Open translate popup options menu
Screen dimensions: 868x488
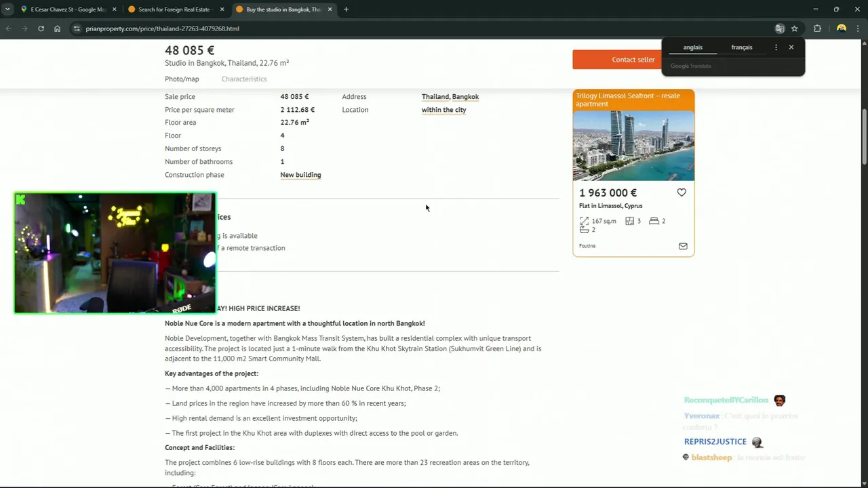click(x=776, y=47)
